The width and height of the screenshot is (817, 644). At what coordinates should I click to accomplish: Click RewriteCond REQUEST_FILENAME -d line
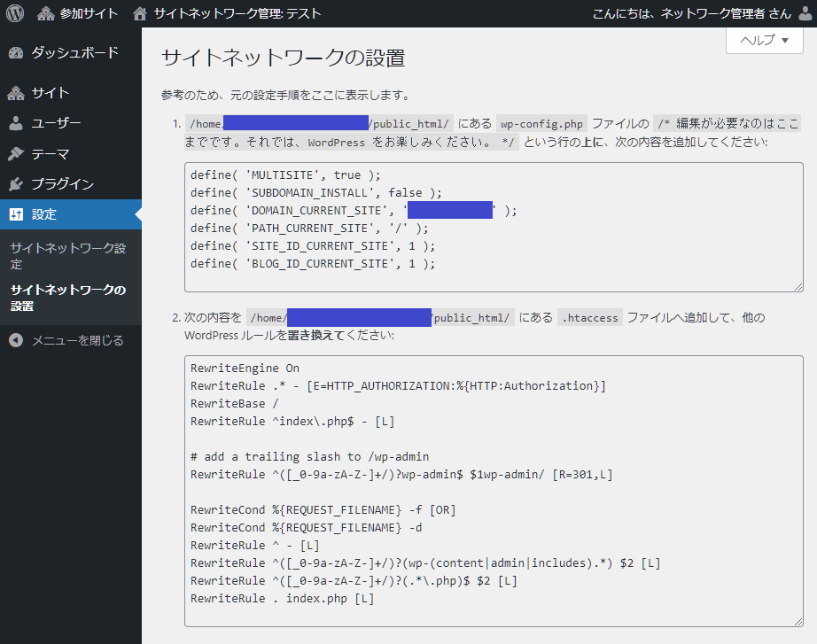click(306, 528)
